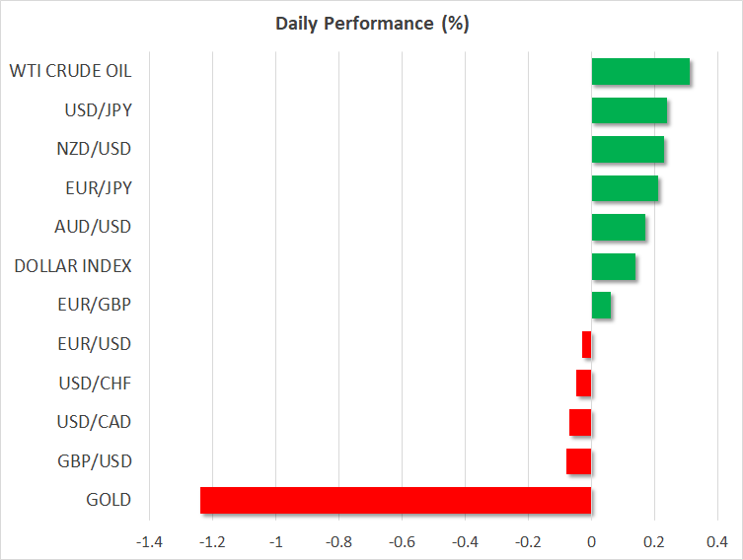Select the red GBP/USD bar
The height and width of the screenshot is (560, 743).
coord(578,460)
